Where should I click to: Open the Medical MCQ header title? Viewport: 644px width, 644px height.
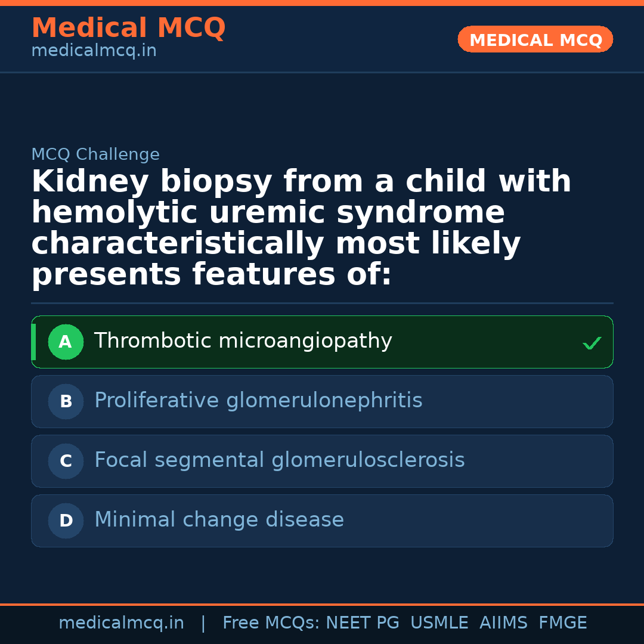coord(128,28)
